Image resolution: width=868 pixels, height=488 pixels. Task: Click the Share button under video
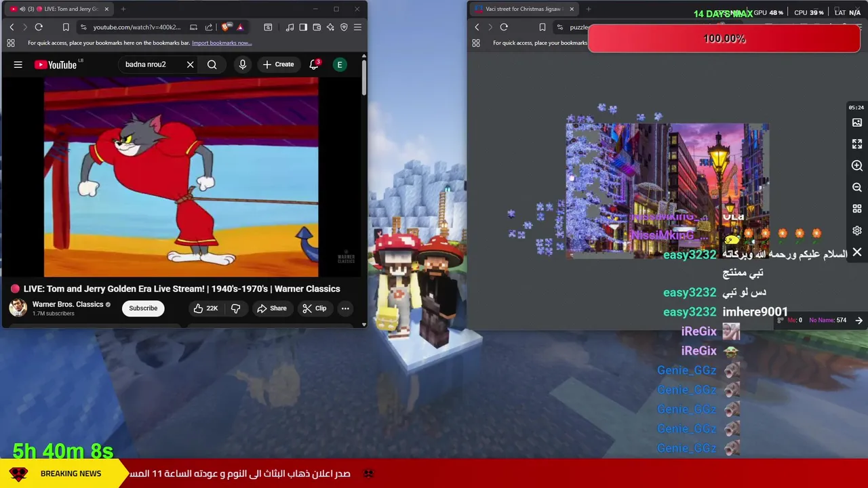271,308
